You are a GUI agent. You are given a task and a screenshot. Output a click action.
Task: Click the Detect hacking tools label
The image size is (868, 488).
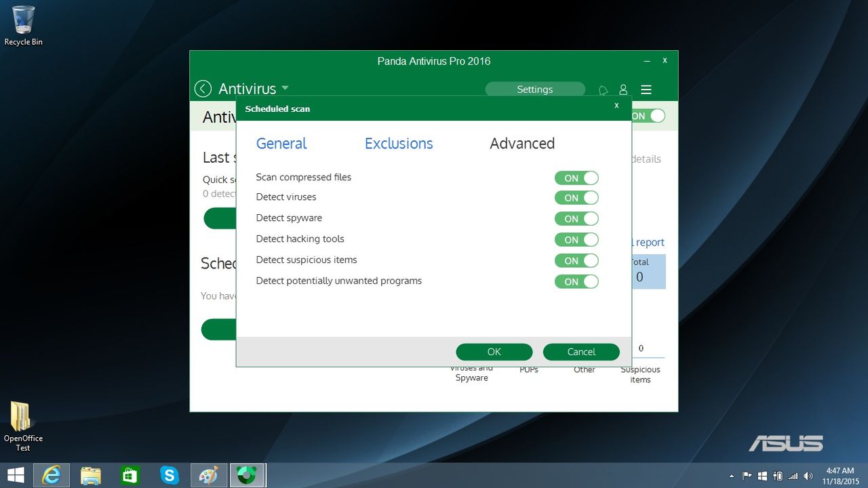[300, 239]
